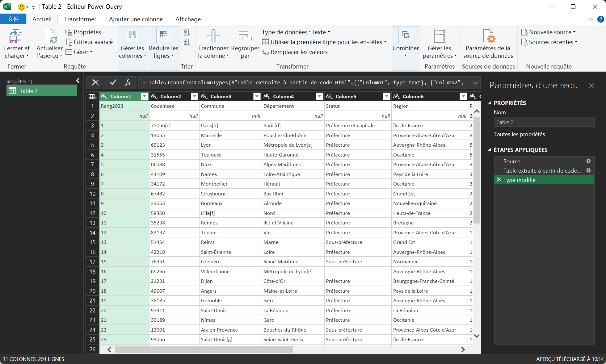Screen dimensions: 606x364
Task: Click the vertical scrollbar up arrow
Action: (477, 111)
